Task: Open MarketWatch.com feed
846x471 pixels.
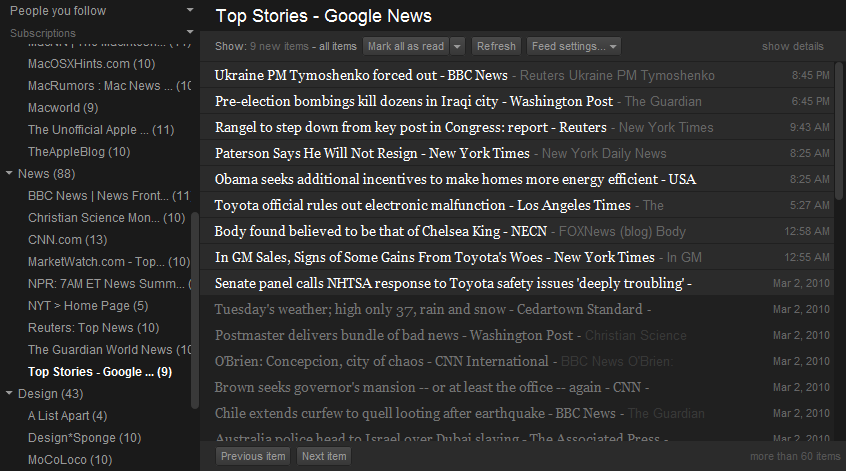Action: click(x=109, y=262)
